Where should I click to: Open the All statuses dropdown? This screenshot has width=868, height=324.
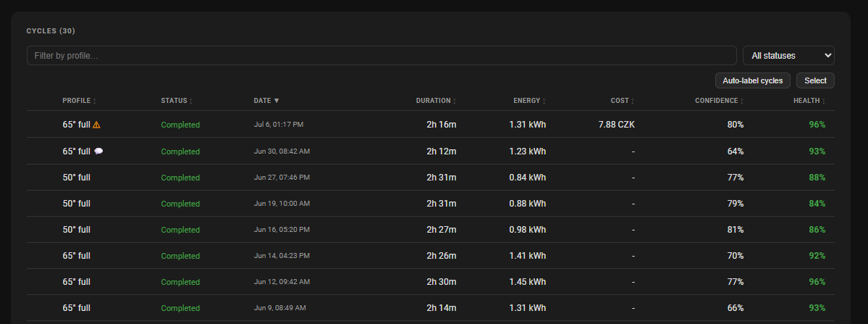coord(788,55)
